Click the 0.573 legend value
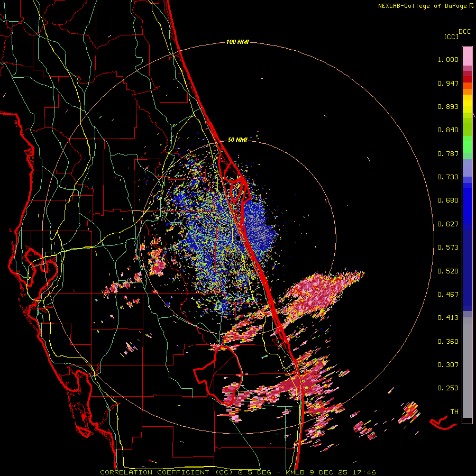Viewport: 476px width, 476px height. point(448,248)
